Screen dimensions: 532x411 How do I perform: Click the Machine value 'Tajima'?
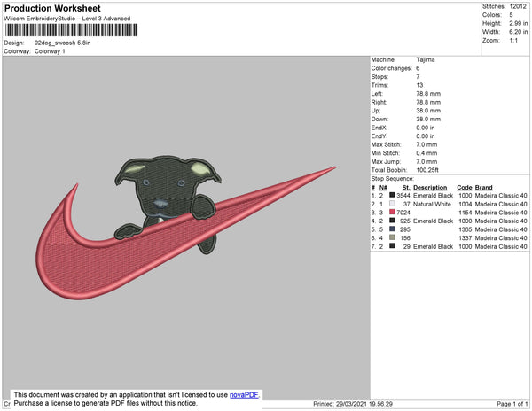click(x=426, y=59)
